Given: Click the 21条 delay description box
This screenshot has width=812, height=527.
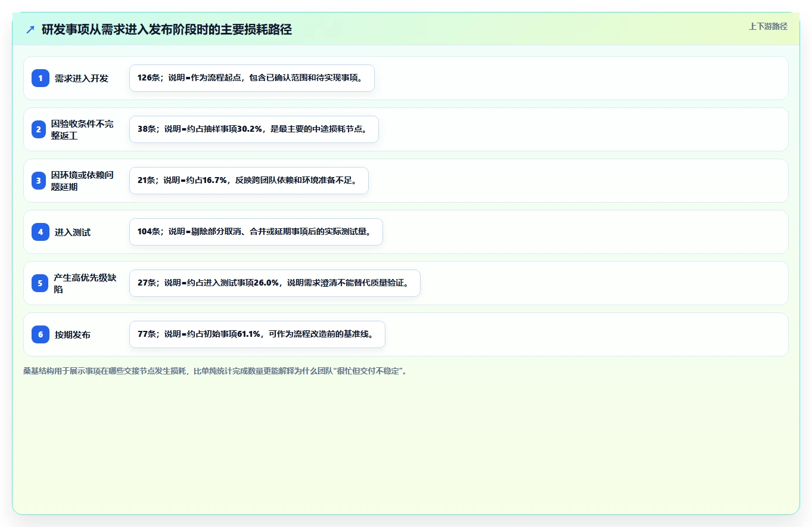Looking at the screenshot, I should click(249, 181).
